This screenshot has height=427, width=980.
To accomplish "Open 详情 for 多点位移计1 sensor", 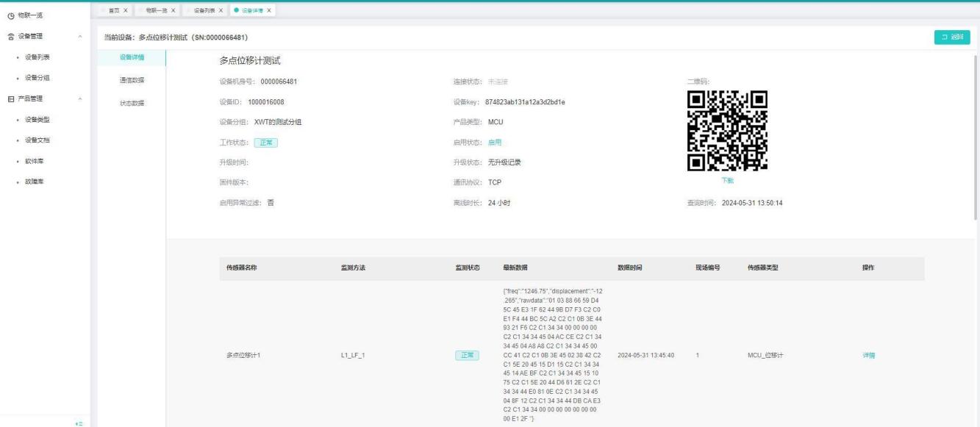I will coord(869,356).
